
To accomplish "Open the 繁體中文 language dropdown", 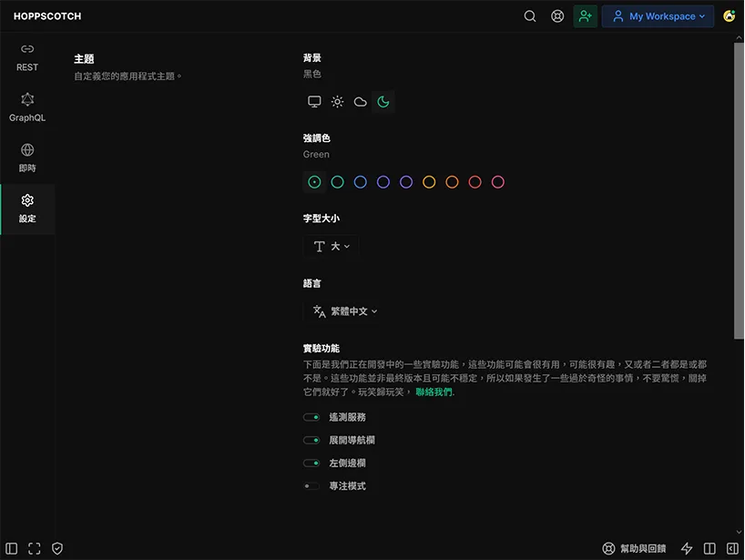I will (344, 311).
